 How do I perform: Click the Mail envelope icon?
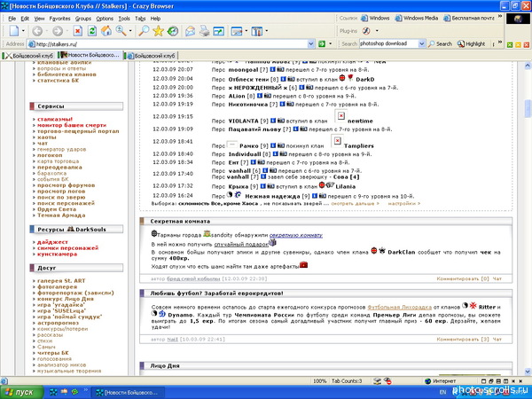(x=190, y=31)
